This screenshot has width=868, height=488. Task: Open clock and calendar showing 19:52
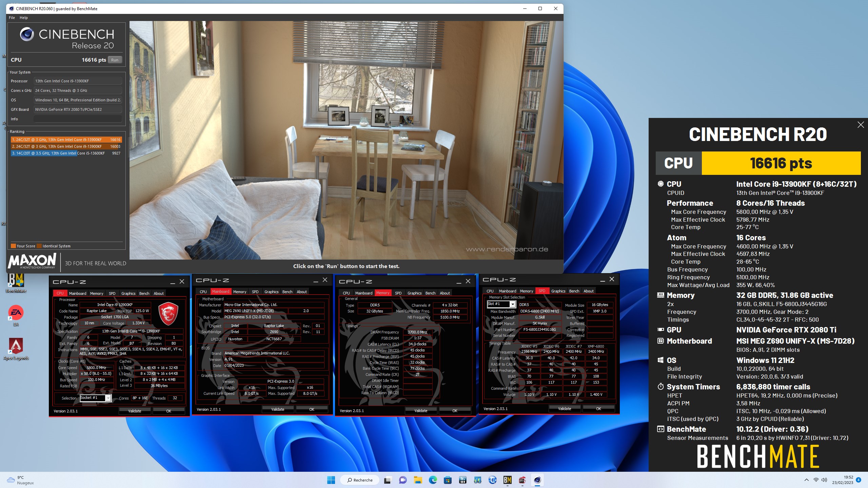point(843,480)
